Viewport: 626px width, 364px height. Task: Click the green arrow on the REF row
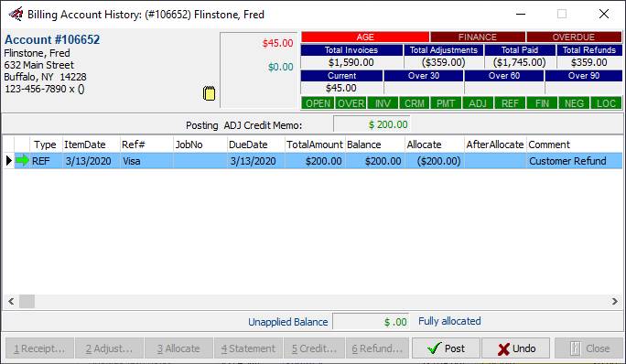pos(22,160)
